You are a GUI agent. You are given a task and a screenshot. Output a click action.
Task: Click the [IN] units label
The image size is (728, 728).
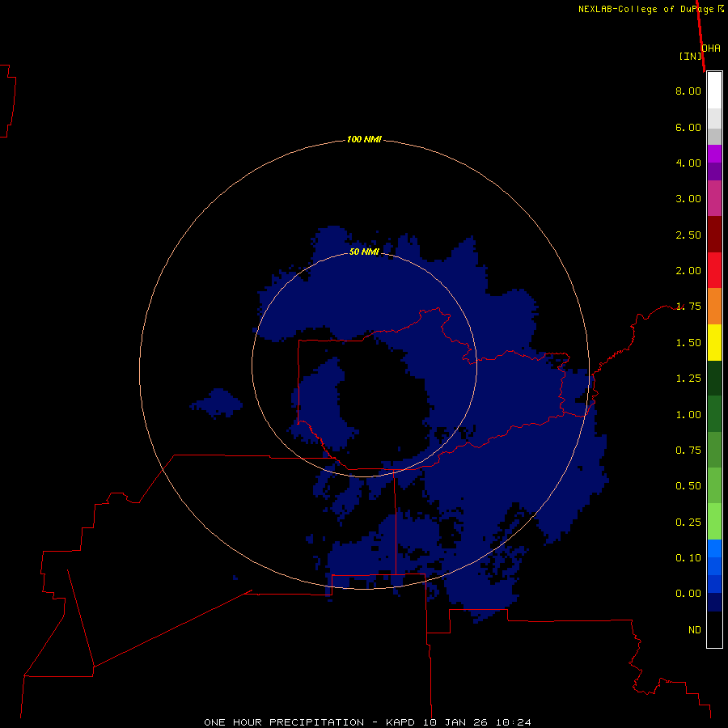click(690, 56)
